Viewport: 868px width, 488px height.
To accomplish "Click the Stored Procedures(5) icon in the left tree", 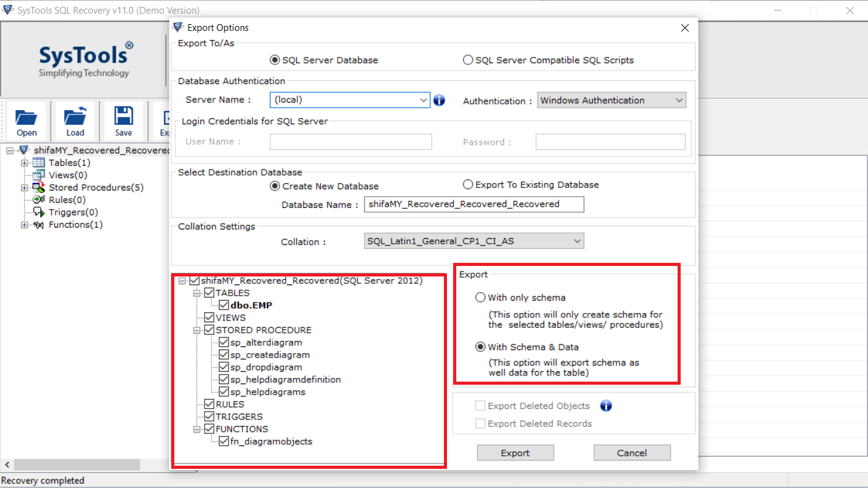I will (38, 187).
